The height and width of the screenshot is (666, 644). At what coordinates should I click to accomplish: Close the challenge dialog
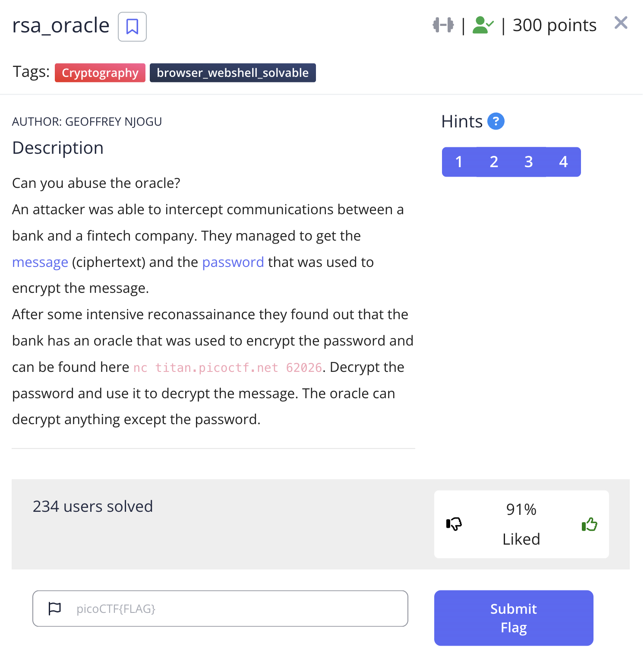(620, 22)
